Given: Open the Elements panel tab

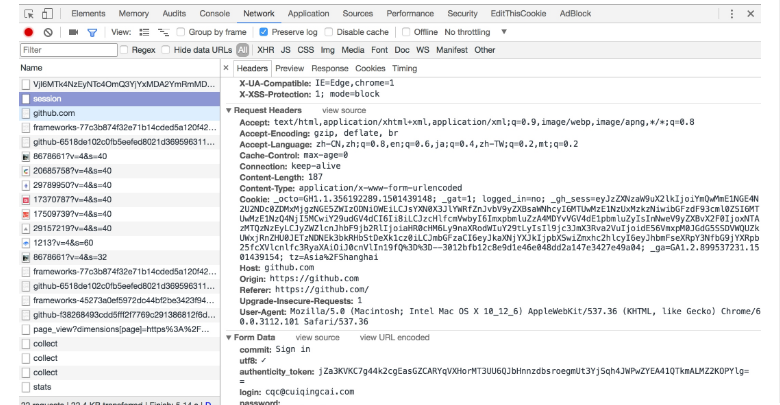Looking at the screenshot, I should [x=88, y=14].
